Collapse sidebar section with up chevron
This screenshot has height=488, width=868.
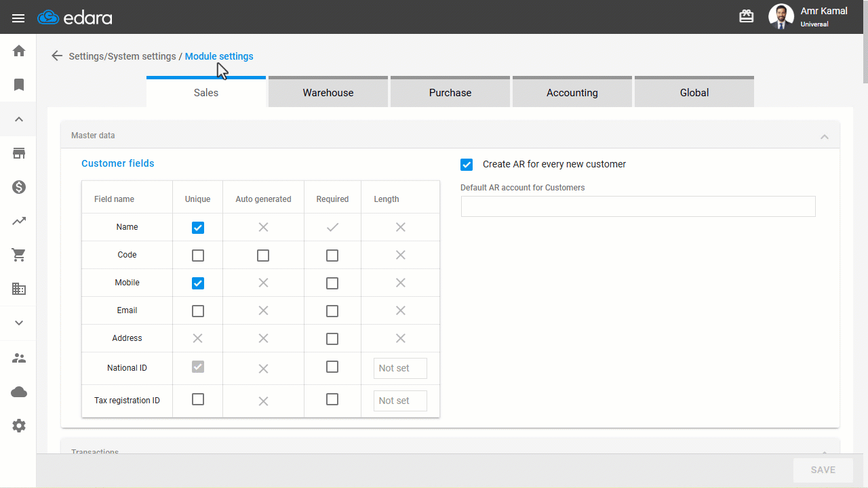[19, 119]
